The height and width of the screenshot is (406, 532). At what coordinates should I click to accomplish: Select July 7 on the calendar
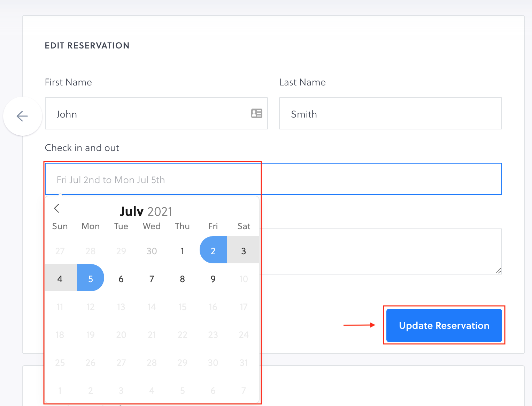click(152, 279)
